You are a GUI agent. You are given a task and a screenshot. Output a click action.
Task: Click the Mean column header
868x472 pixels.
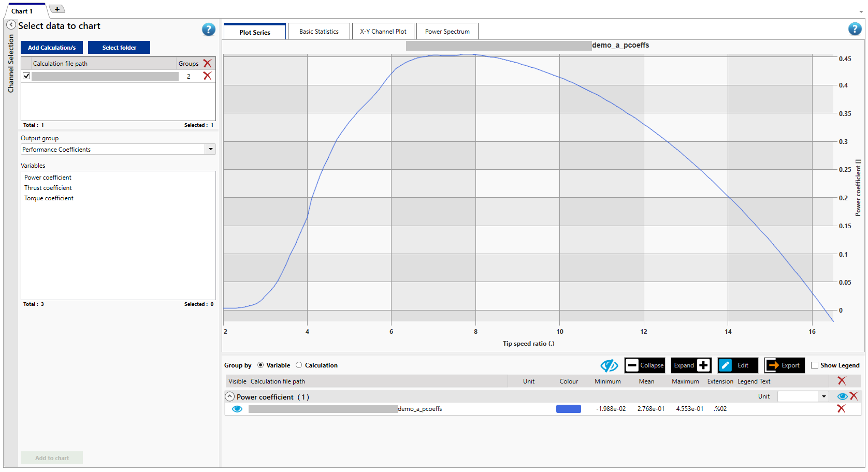(646, 381)
